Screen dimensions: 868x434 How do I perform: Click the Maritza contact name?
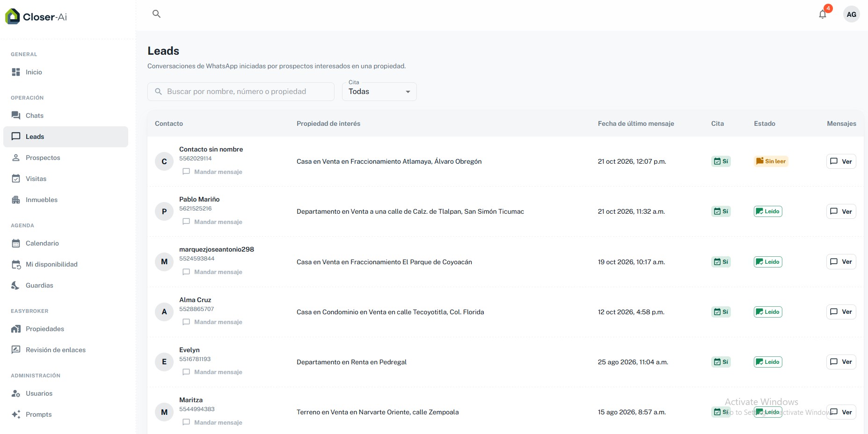pyautogui.click(x=191, y=400)
